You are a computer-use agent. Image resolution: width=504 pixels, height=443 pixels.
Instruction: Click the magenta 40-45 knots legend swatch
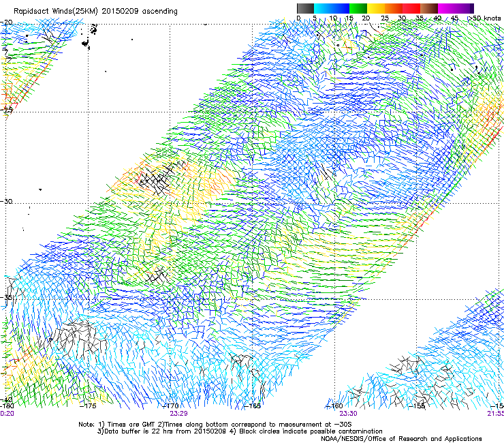click(x=447, y=8)
